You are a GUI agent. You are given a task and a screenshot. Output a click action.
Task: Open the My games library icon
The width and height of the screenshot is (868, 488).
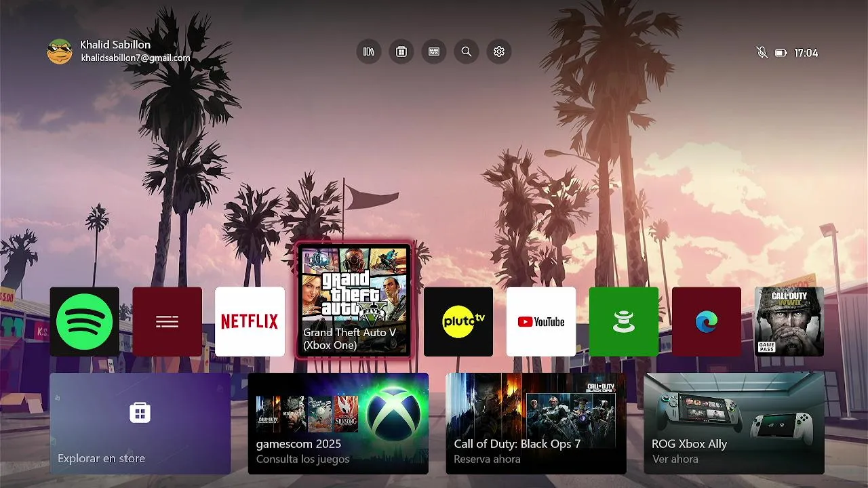[369, 52]
